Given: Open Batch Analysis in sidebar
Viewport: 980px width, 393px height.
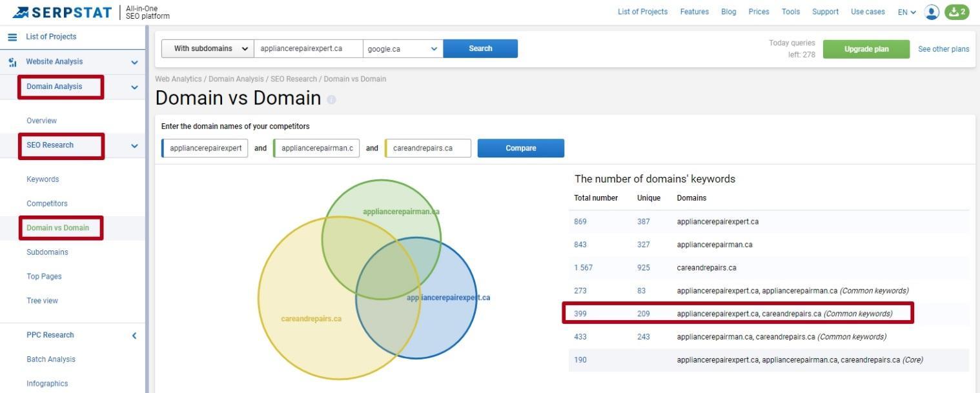Looking at the screenshot, I should click(x=51, y=359).
